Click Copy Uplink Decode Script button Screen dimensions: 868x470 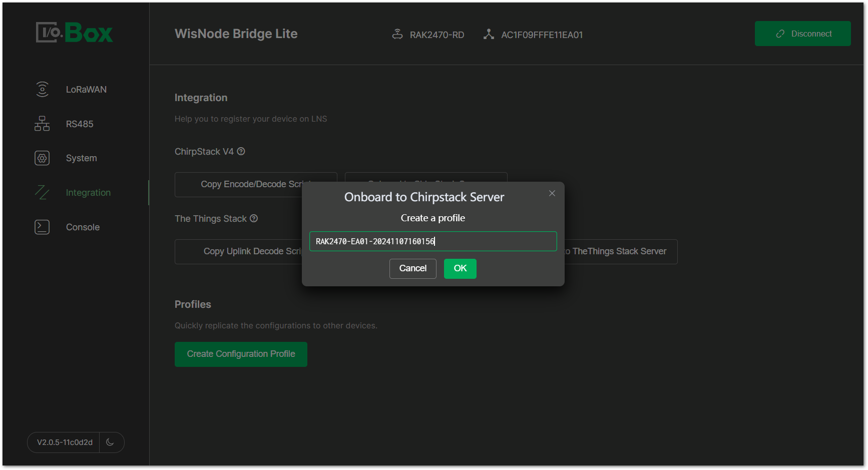pos(238,252)
